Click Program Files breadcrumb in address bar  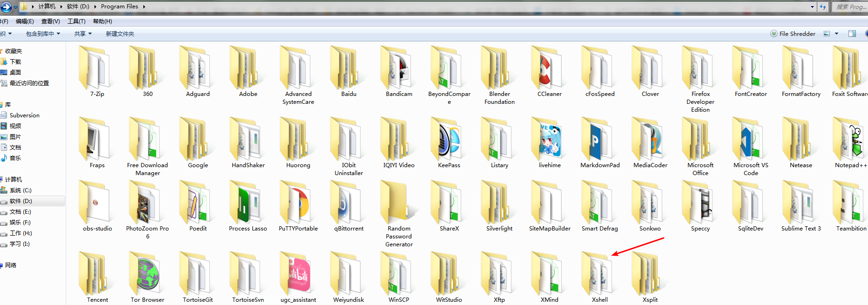(x=120, y=7)
